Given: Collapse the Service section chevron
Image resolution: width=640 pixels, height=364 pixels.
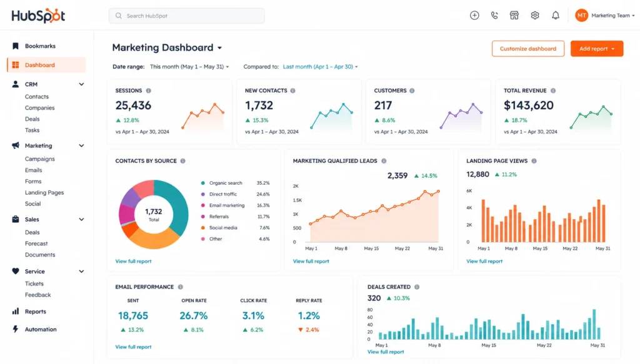Looking at the screenshot, I should [x=81, y=272].
